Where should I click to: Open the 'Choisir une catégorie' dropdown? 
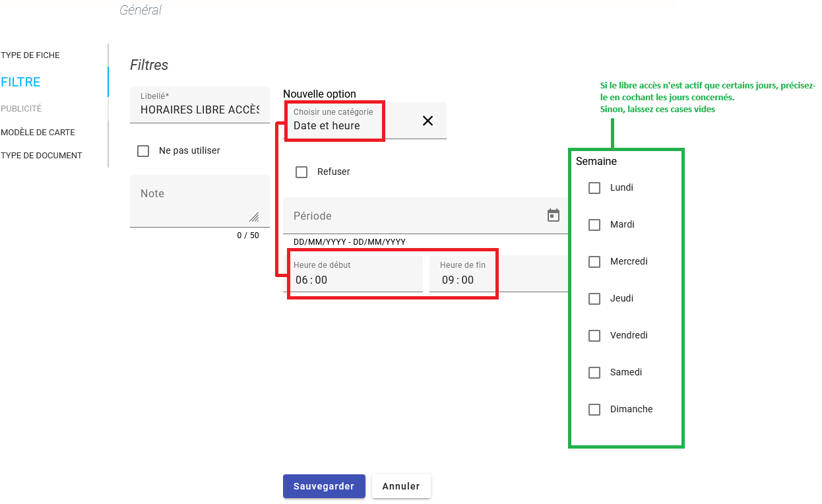tap(350, 121)
